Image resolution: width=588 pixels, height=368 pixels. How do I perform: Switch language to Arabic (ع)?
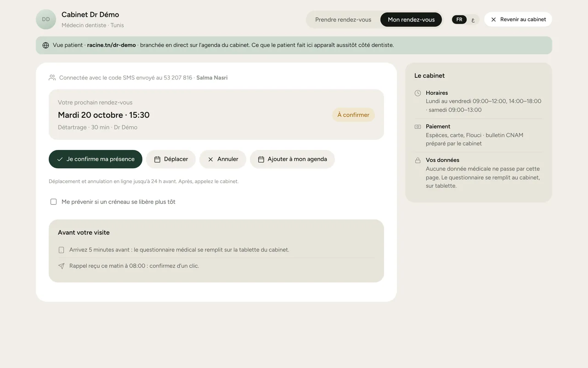[x=473, y=19]
